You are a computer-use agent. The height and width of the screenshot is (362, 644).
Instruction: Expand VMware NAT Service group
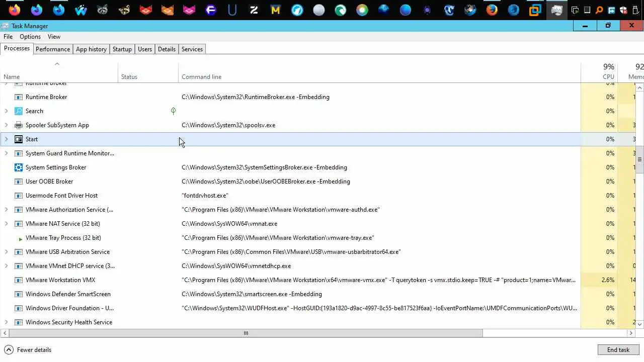tap(6, 224)
